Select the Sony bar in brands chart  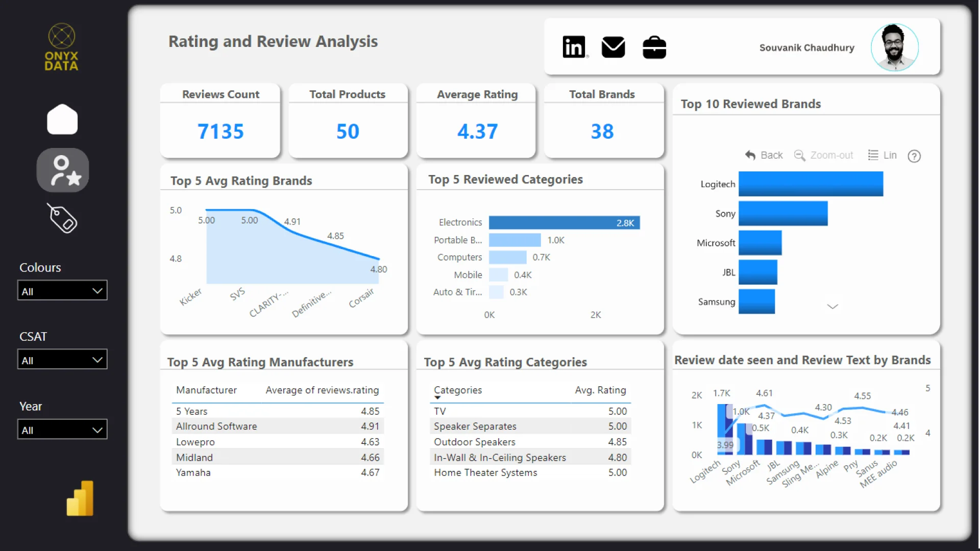coord(783,213)
